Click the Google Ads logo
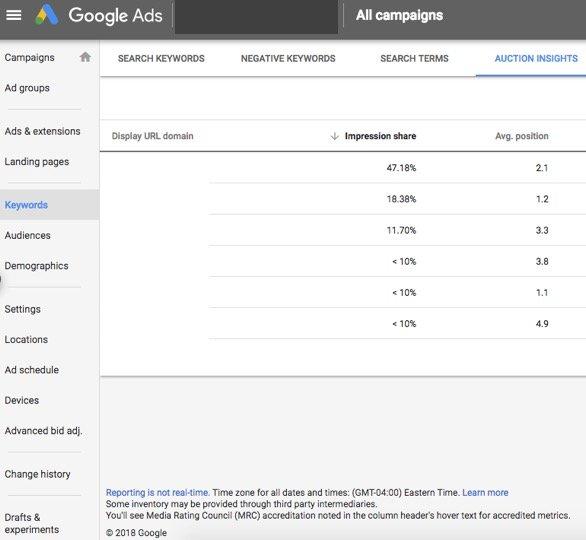Screen dimensions: 586x540 [x=99, y=15]
